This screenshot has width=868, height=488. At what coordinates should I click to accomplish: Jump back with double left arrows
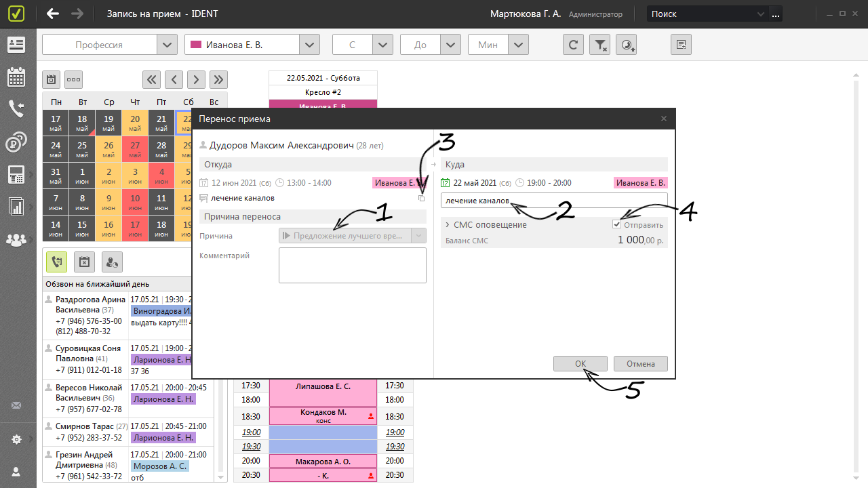[x=151, y=79]
